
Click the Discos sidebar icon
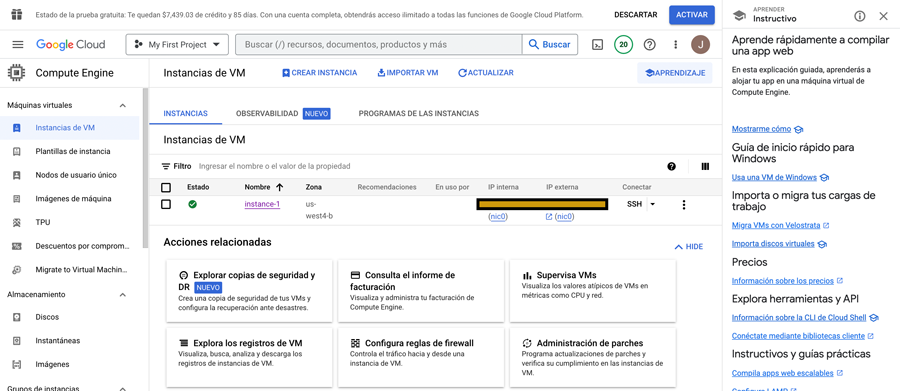click(17, 317)
